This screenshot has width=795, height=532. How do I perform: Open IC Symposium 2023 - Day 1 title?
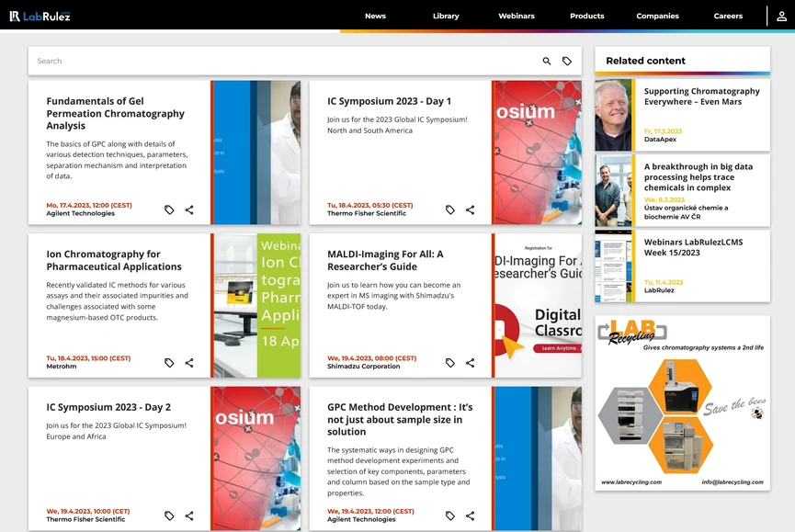tap(389, 101)
